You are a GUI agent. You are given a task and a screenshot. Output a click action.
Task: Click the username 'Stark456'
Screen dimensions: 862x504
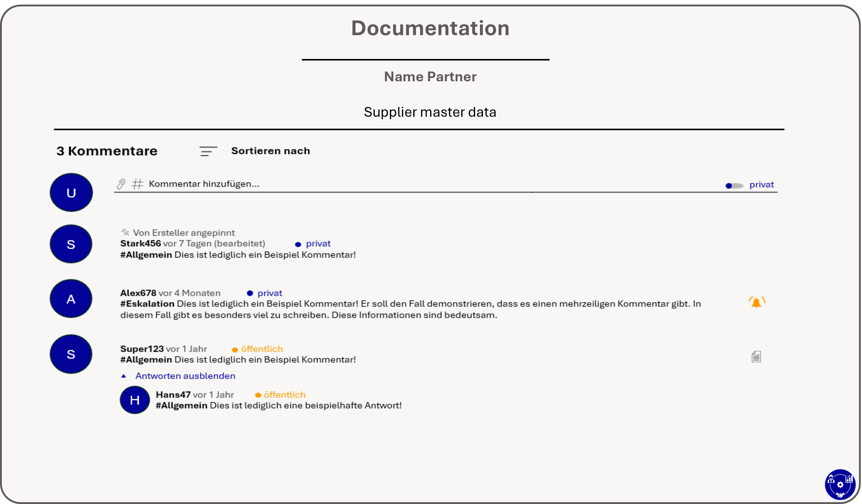click(x=141, y=244)
